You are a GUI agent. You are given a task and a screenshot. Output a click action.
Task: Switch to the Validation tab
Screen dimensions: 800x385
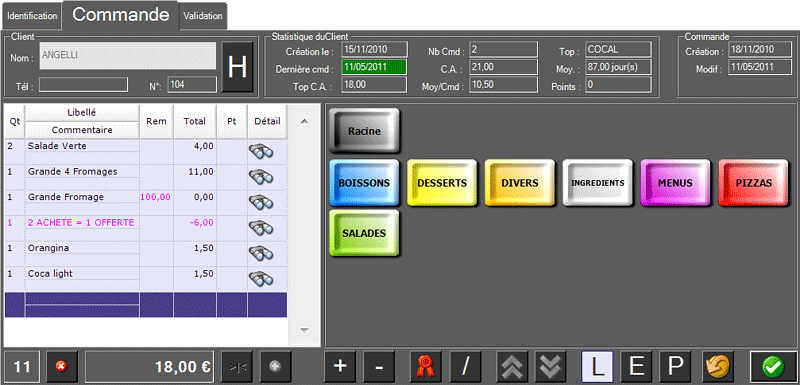(203, 16)
